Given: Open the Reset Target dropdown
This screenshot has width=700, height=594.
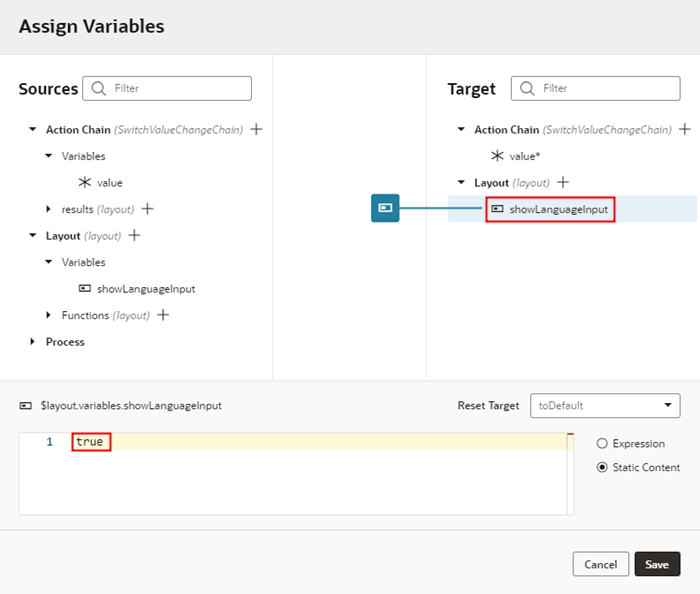Looking at the screenshot, I should tap(604, 406).
